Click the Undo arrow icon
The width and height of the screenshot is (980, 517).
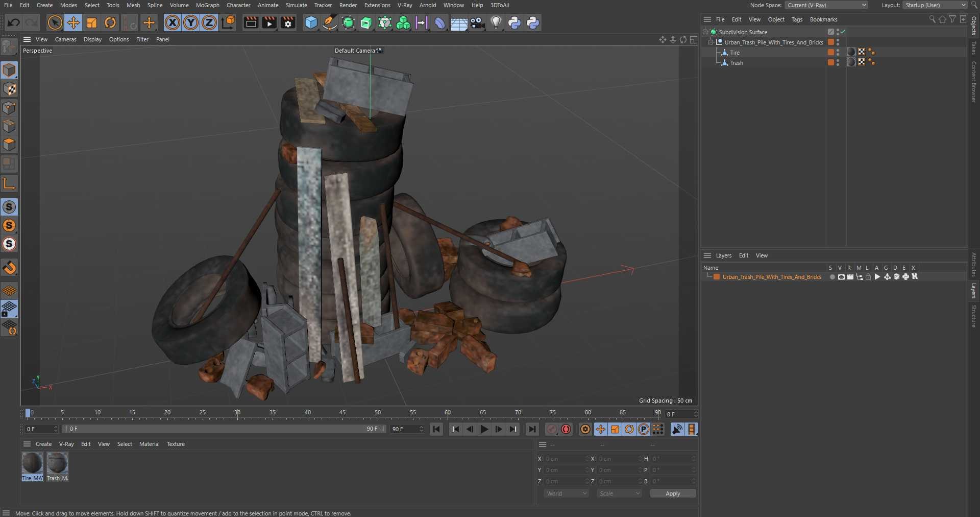tap(14, 22)
